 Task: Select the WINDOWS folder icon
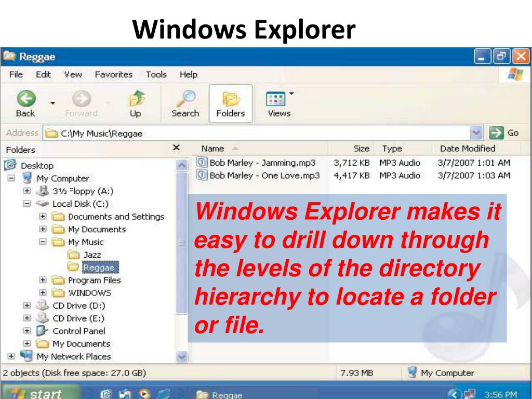pyautogui.click(x=58, y=292)
